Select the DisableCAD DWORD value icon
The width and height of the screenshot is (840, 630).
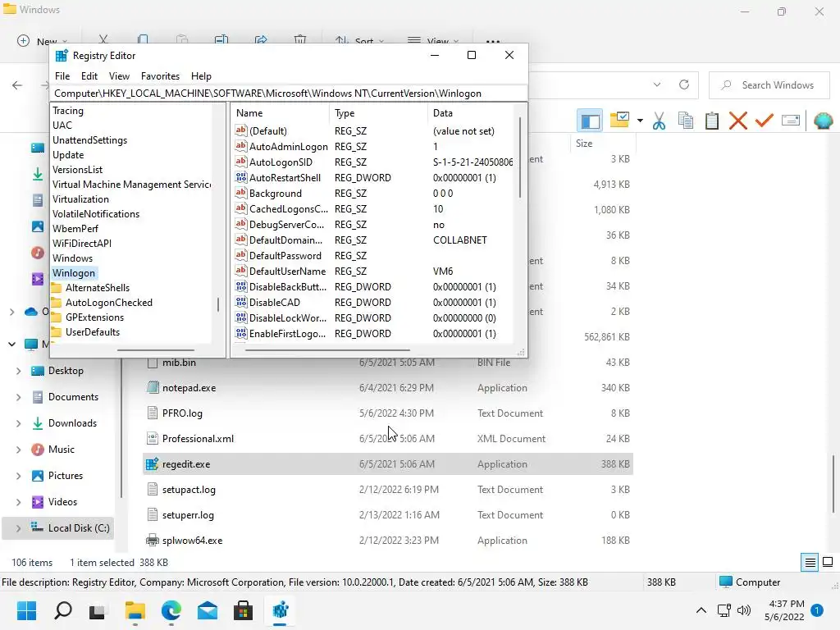click(x=241, y=302)
